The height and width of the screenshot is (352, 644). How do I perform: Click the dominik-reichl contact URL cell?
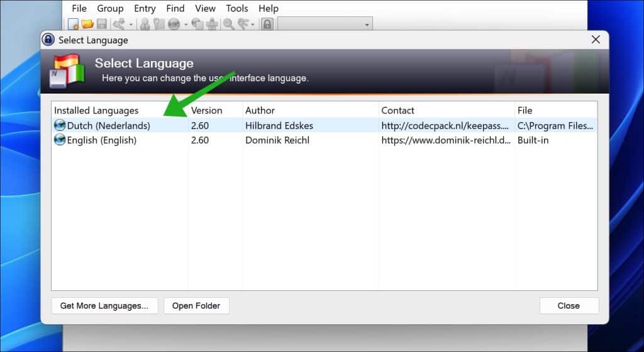(446, 140)
